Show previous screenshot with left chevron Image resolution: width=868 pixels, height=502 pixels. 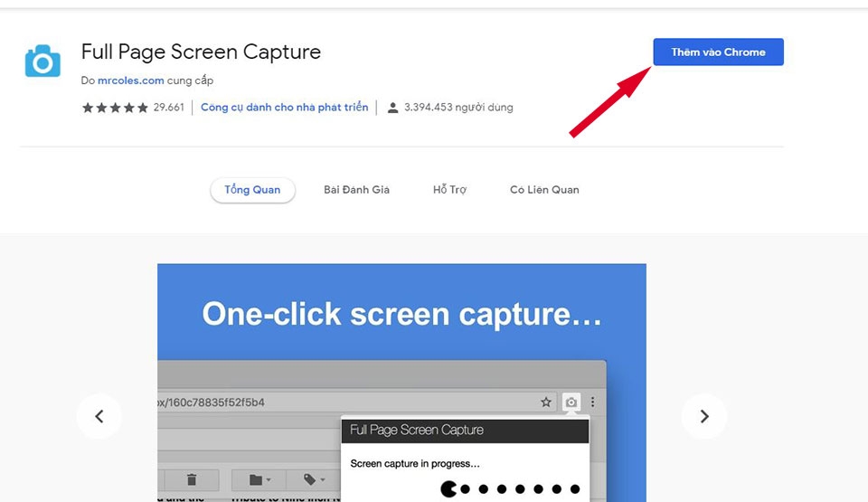(99, 416)
